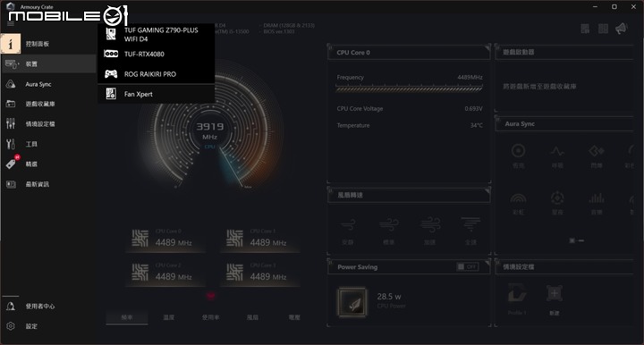Open Aura Sync from the sidebar

[x=48, y=84]
